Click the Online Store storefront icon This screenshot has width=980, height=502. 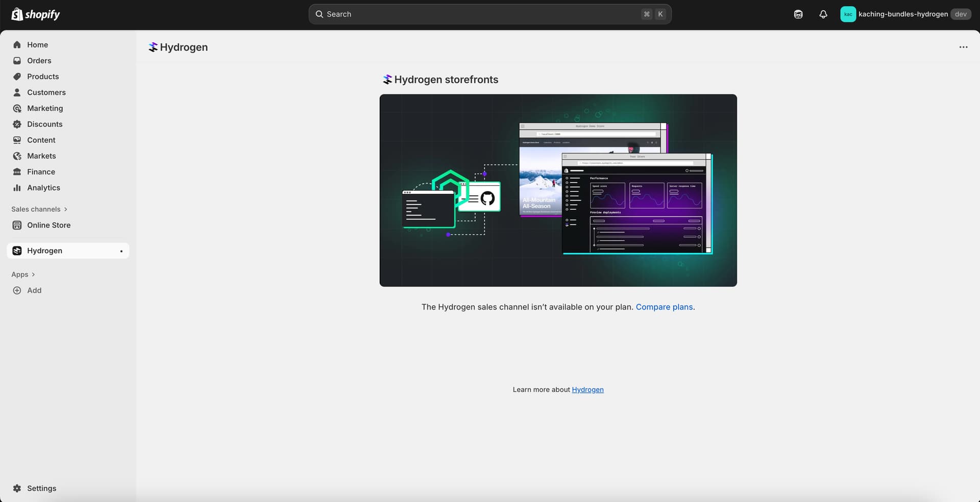(17, 225)
